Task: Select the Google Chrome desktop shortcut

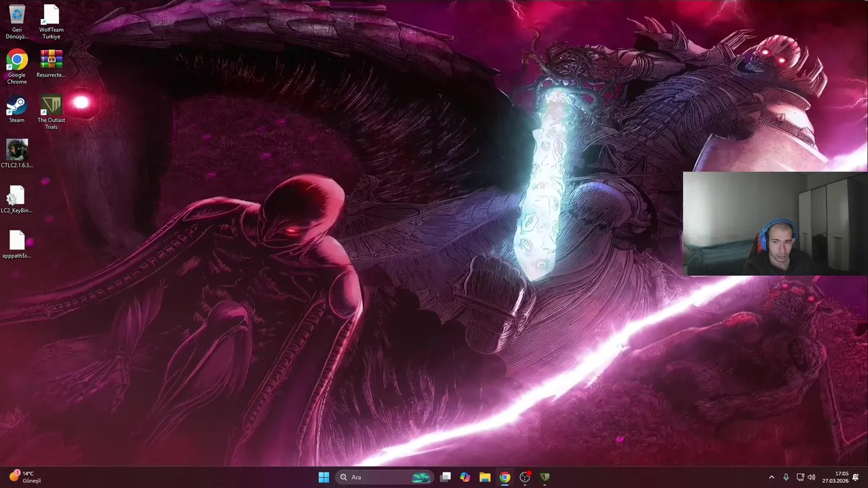Action: 17,66
